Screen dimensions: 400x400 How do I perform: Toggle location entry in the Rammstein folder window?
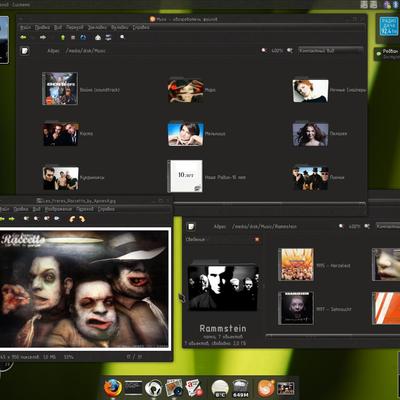(191, 227)
